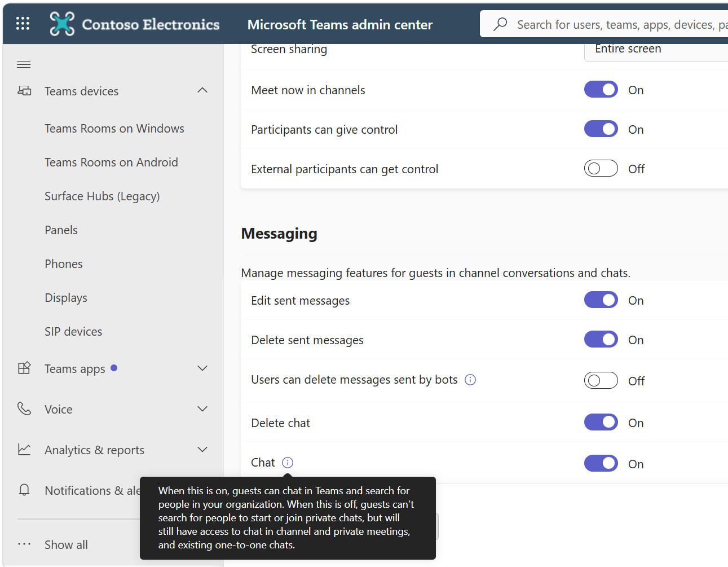Switch off Delete sent messages
Image resolution: width=728 pixels, height=567 pixels.
tap(601, 340)
